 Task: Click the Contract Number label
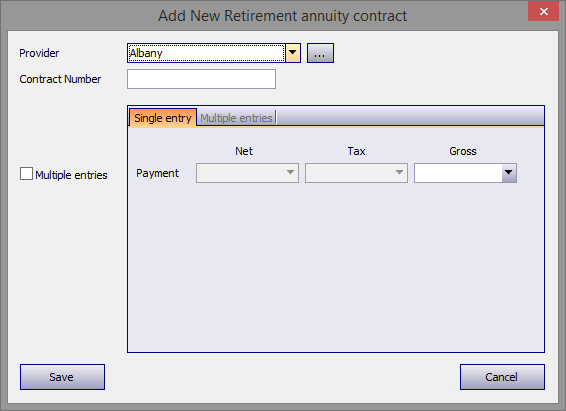[60, 79]
